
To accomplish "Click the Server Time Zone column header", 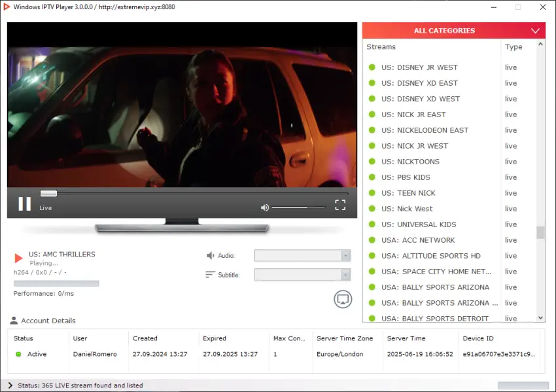I will tap(345, 338).
